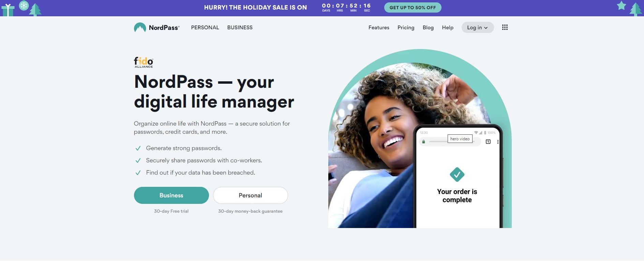Open the nine-dot apps grid icon
The image size is (644, 276).
pyautogui.click(x=505, y=28)
